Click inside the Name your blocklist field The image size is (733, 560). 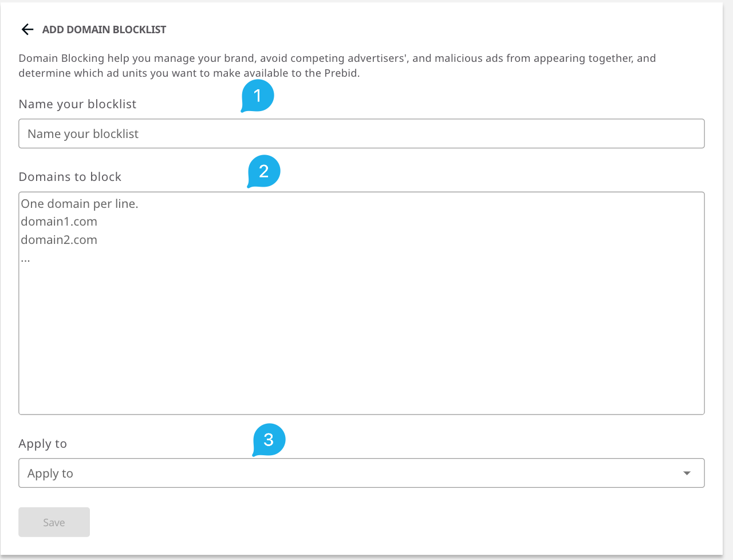click(361, 133)
